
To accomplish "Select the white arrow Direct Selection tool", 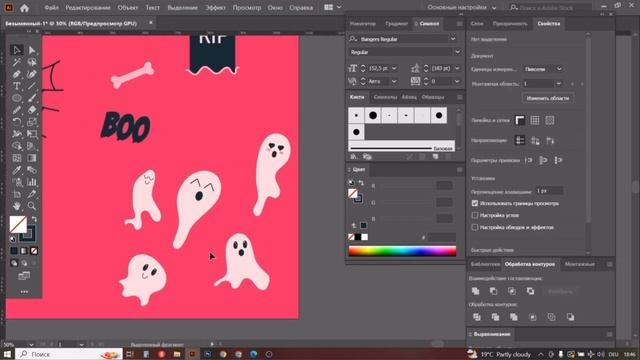I will coord(32,50).
